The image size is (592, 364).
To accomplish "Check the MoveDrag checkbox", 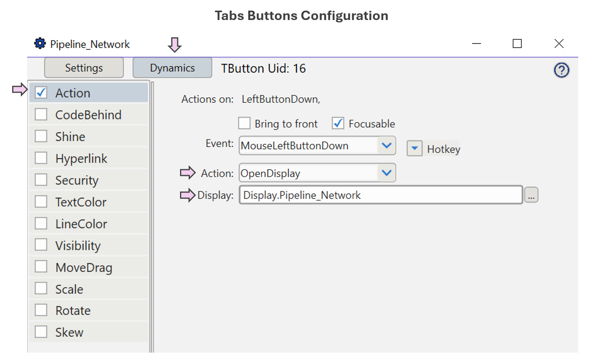I will (x=41, y=267).
